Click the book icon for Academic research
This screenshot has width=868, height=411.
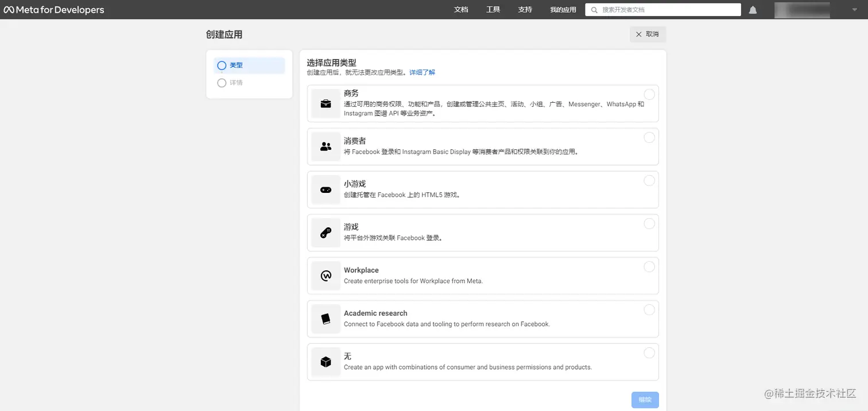(x=325, y=319)
